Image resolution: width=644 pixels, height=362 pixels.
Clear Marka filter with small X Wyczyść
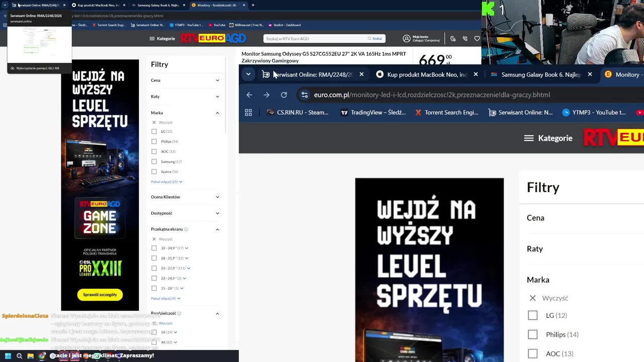point(162,122)
